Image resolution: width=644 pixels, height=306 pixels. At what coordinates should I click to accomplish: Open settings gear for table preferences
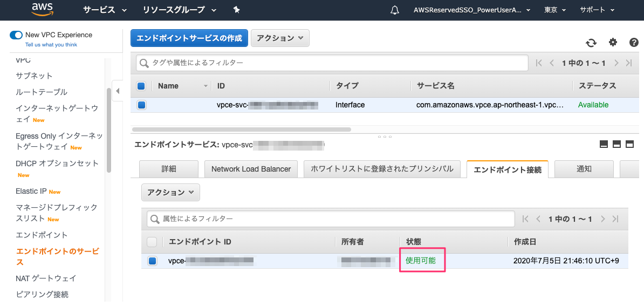coord(613,42)
